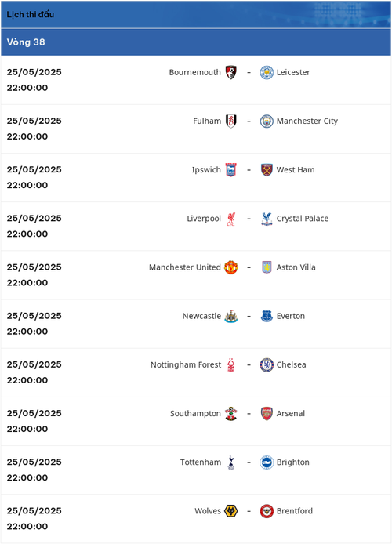Viewport: 392px width, 544px height.
Task: Open the Crystal Palace team link
Action: 302,219
